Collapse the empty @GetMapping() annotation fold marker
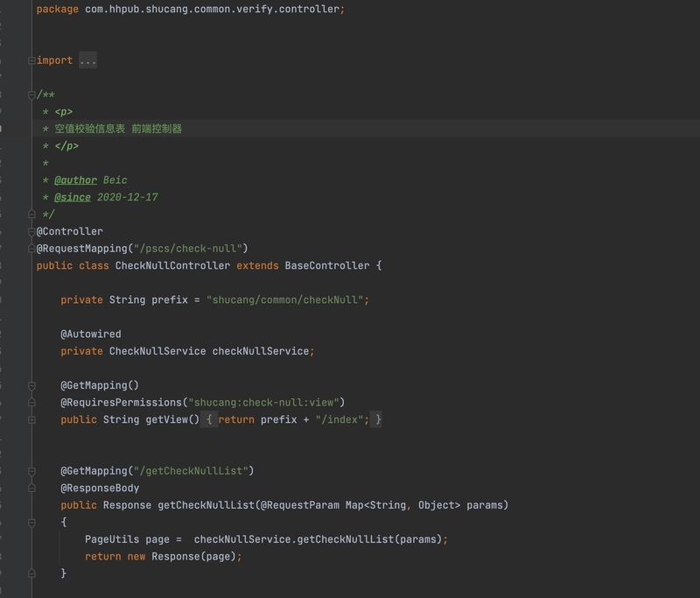 pyautogui.click(x=31, y=385)
